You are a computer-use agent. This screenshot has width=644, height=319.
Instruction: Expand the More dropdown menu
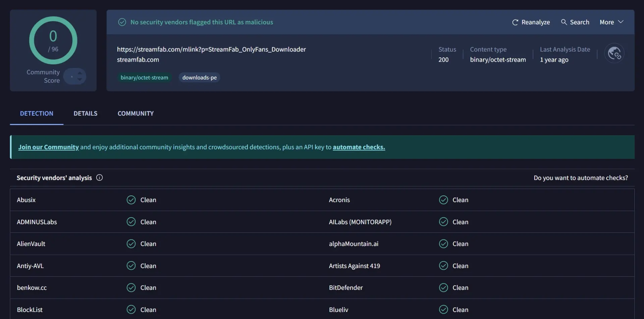click(611, 22)
